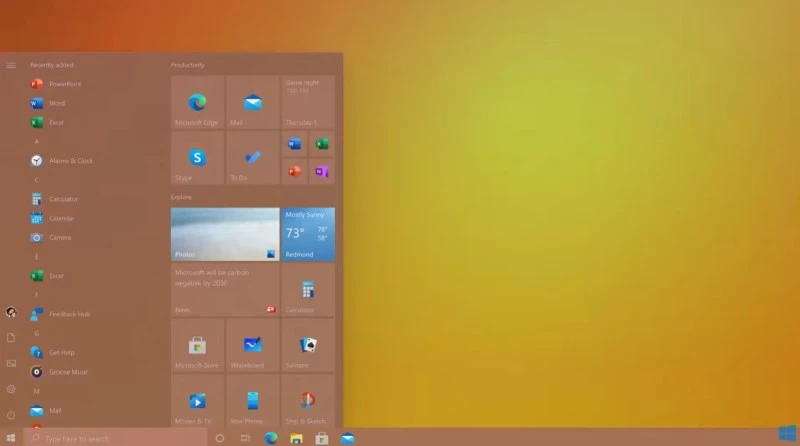This screenshot has height=446, width=800.
Task: Open the Photos live tile
Action: tap(225, 234)
